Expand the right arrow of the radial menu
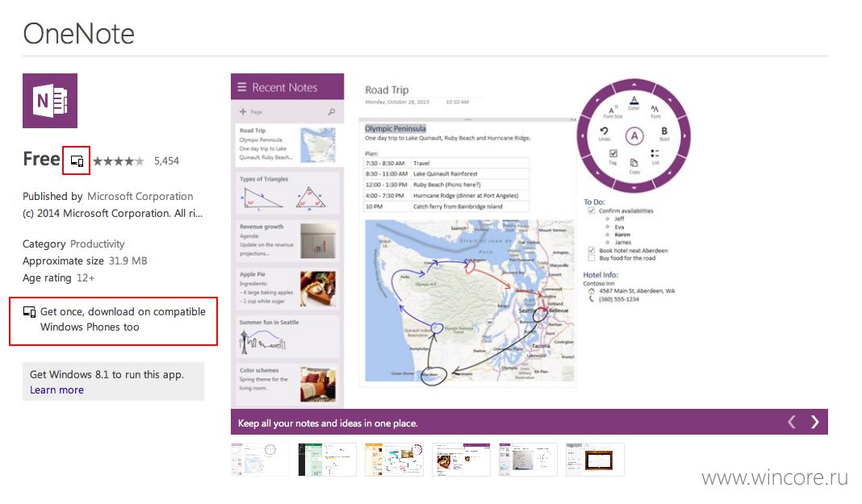 click(684, 135)
